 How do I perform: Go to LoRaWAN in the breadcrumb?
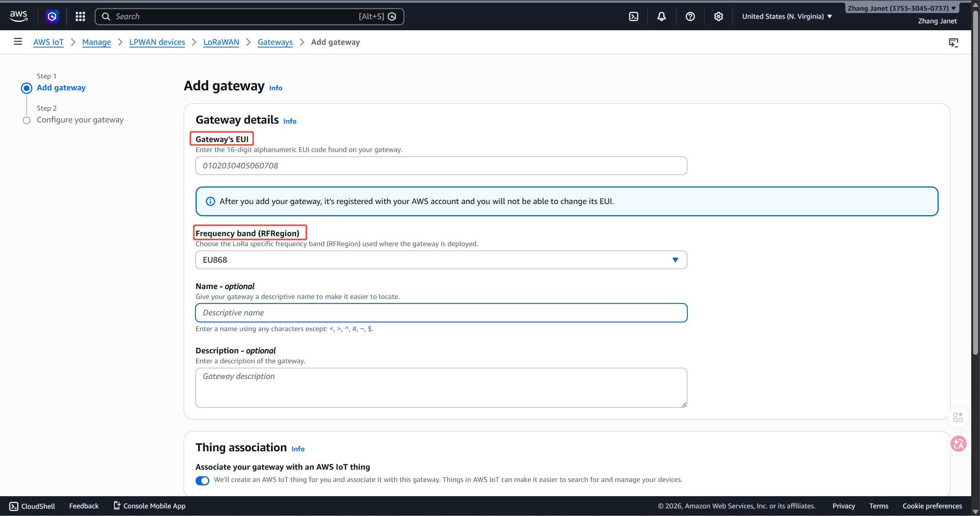[x=221, y=42]
